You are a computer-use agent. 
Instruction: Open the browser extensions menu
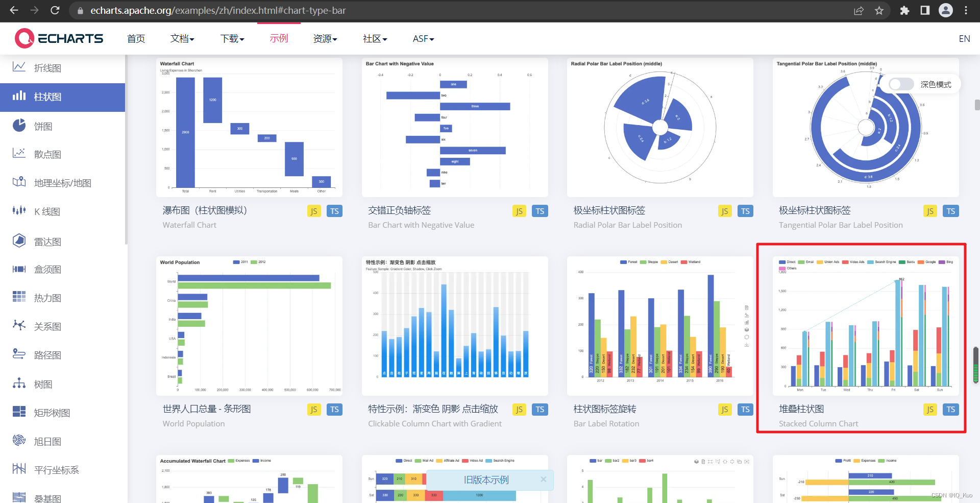(904, 10)
